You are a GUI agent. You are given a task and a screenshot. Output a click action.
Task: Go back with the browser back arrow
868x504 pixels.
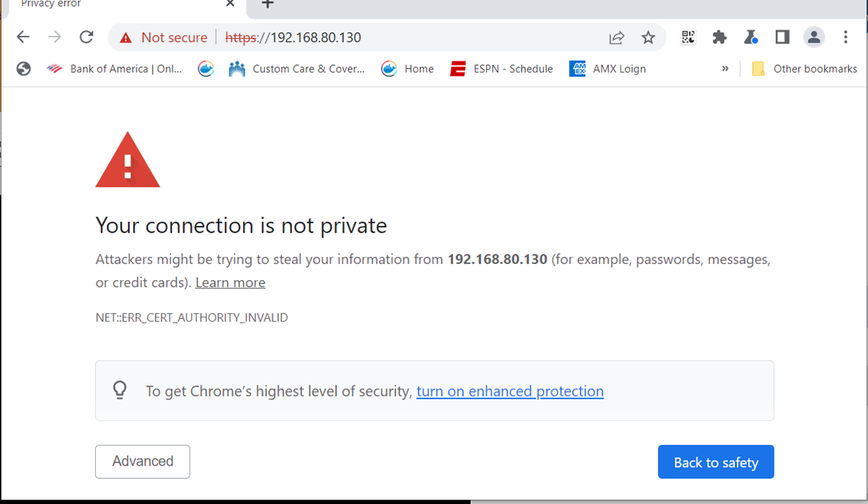[23, 37]
